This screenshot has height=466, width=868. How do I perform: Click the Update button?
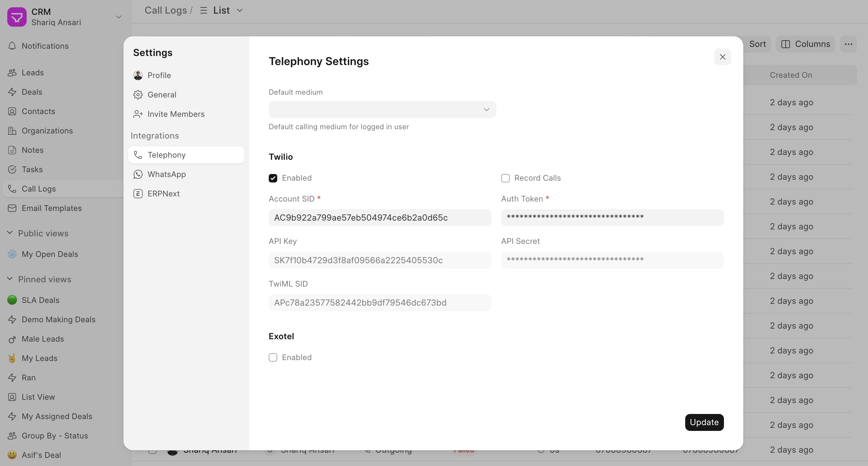click(x=704, y=422)
